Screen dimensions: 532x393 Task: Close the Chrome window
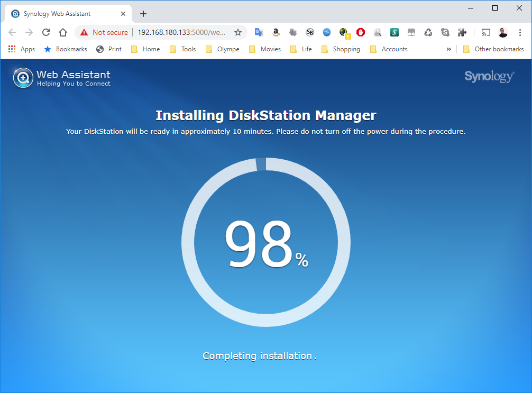(519, 8)
